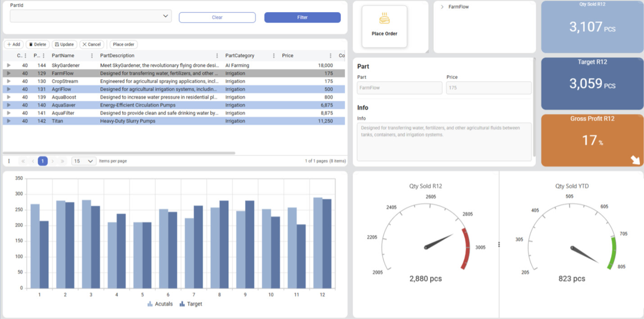Click the Gross Profit R12 tile
The height and width of the screenshot is (319, 644).
click(x=592, y=140)
